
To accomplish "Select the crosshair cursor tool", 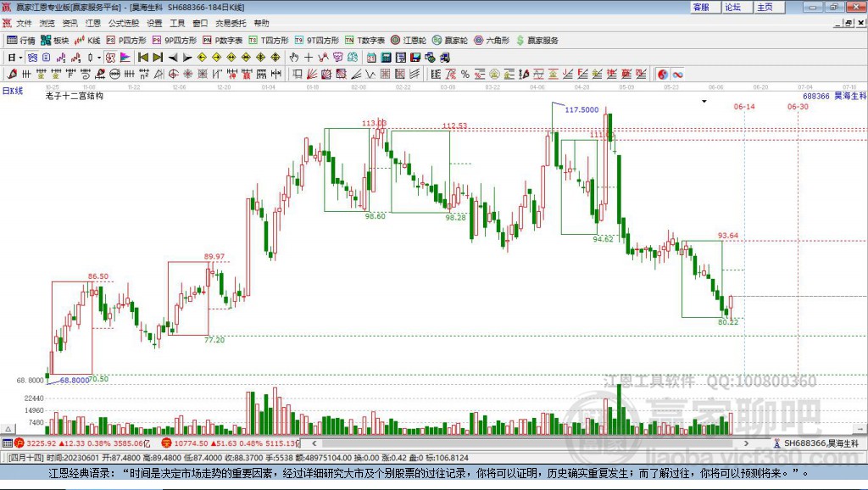I will 309,58.
